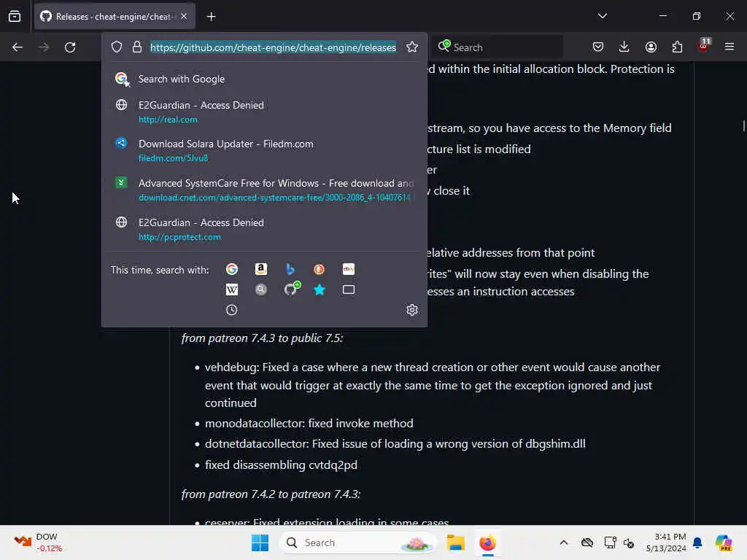Image resolution: width=747 pixels, height=560 pixels.
Task: Add GitHub as a search engine
Action: pos(292,289)
